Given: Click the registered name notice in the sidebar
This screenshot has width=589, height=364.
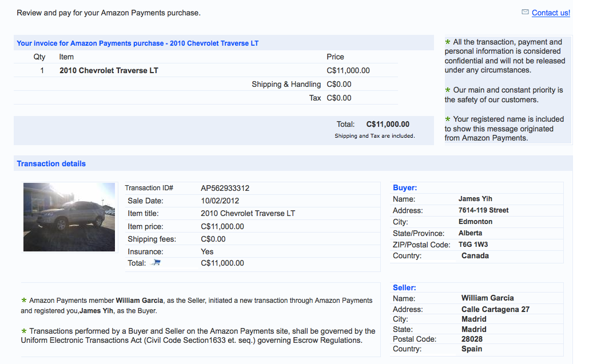Looking at the screenshot, I should (504, 129).
